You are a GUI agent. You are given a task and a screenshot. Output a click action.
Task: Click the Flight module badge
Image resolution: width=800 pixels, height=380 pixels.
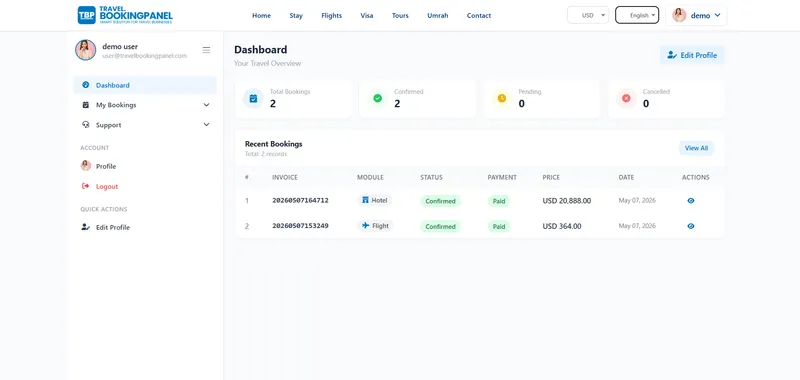coord(375,225)
